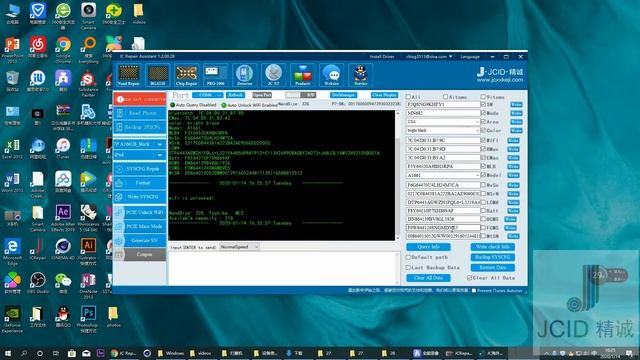Click the DevManager button

pyautogui.click(x=343, y=95)
